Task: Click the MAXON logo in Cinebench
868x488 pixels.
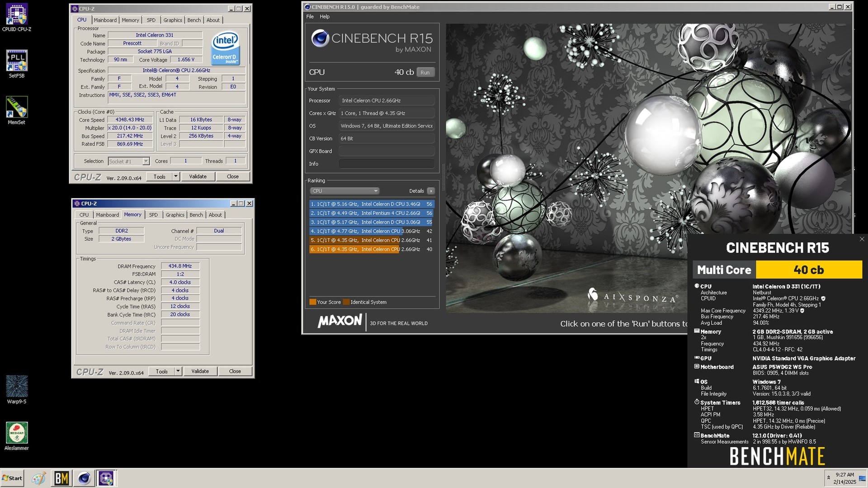Action: pos(340,322)
